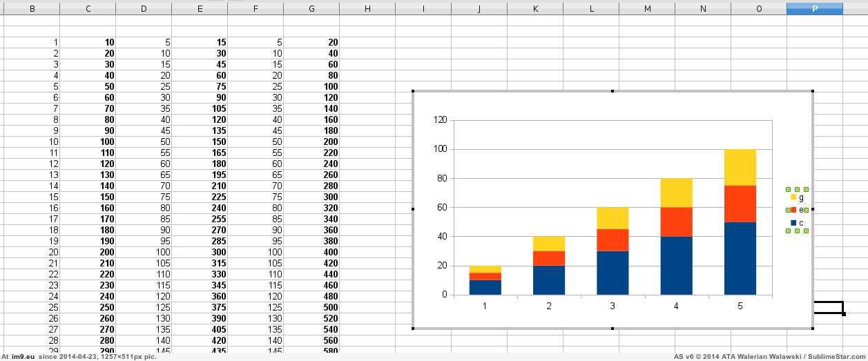This screenshot has height=361, width=868.
Task: Select blue segment of chart bar 5
Action: [740, 258]
